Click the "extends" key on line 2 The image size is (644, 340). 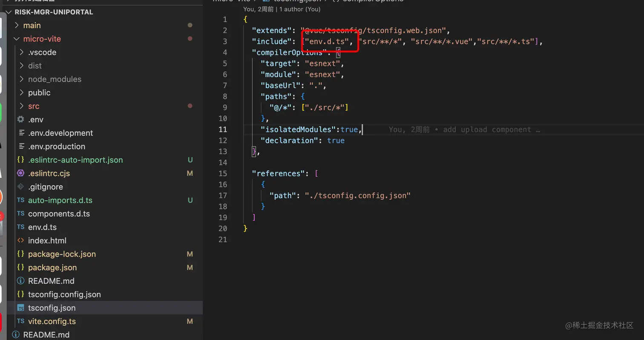[x=272, y=30]
